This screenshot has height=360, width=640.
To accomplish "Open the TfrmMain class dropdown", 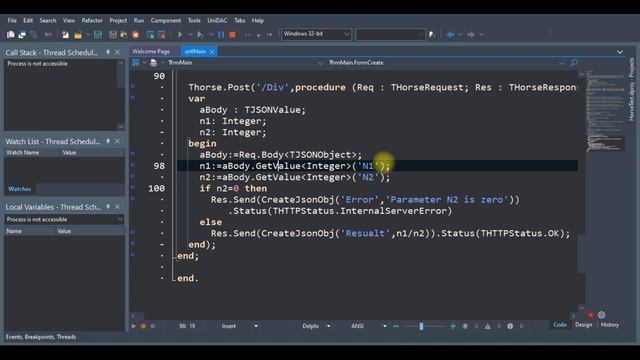I will click(320, 63).
